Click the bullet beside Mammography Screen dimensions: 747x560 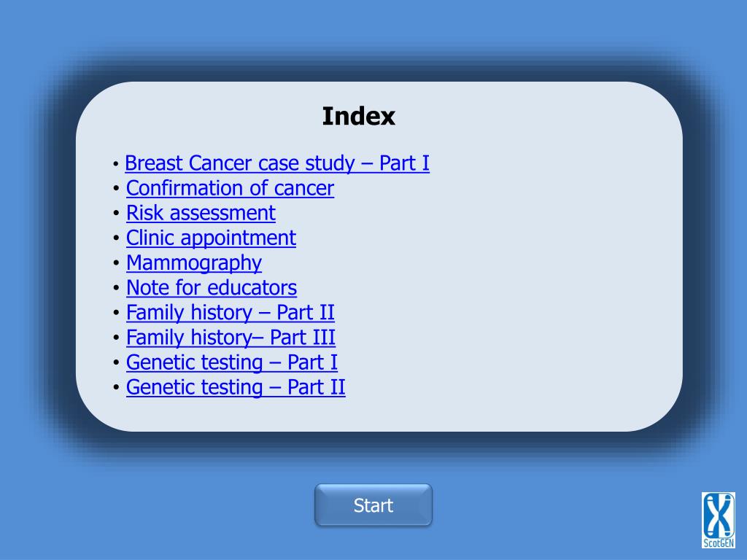click(116, 262)
